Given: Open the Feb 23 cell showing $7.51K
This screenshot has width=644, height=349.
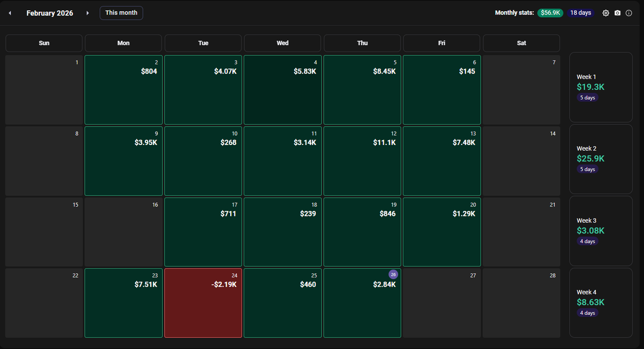Looking at the screenshot, I should [123, 303].
